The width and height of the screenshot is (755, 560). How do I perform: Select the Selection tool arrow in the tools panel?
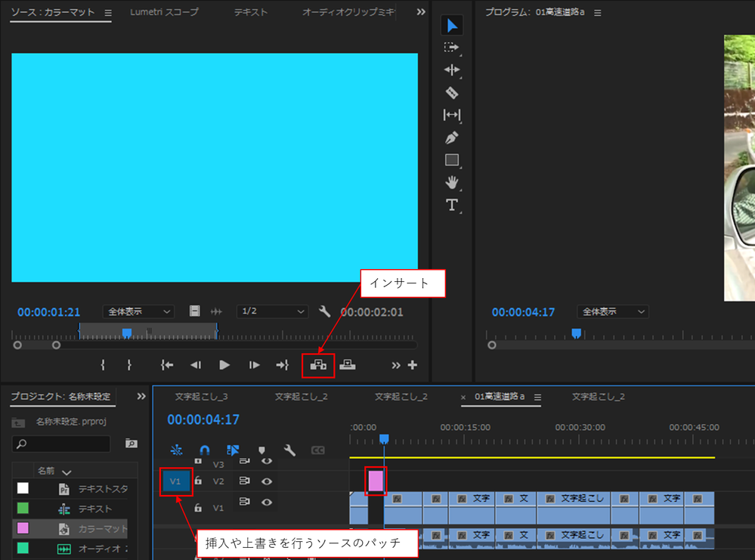tap(451, 25)
